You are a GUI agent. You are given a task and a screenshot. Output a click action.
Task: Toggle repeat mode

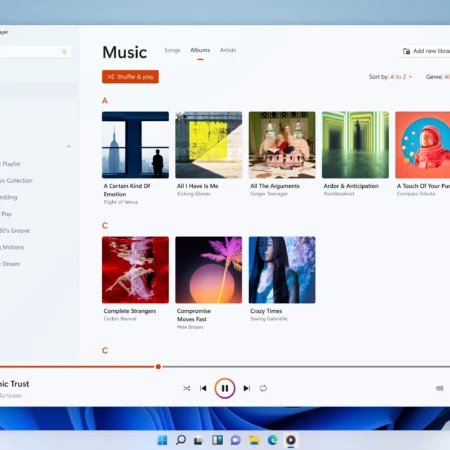pos(263,388)
